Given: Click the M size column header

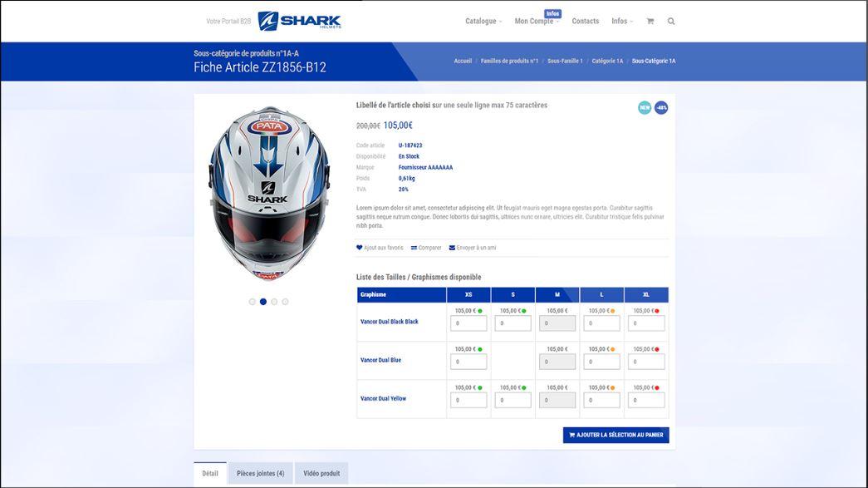Looking at the screenshot, I should point(557,294).
